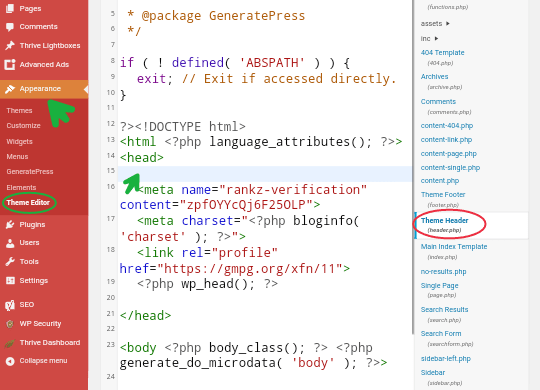Click the Appearance paintbrush icon
Screen dimensions: 540x390
[x=10, y=89]
